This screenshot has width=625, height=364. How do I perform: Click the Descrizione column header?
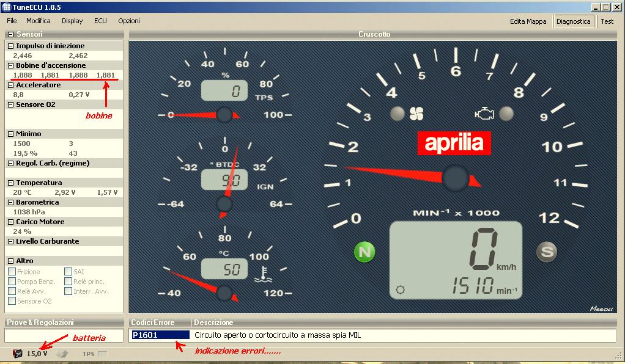[404, 322]
